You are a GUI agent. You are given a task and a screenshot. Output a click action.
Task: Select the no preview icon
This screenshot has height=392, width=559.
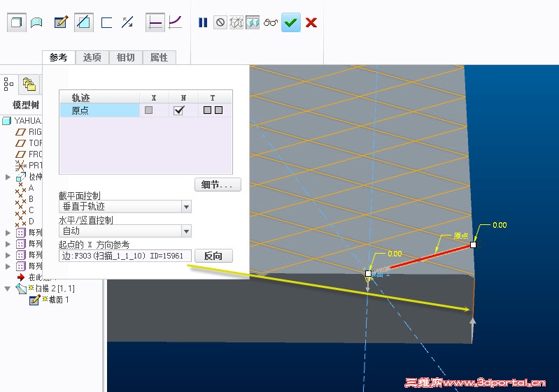tap(220, 22)
